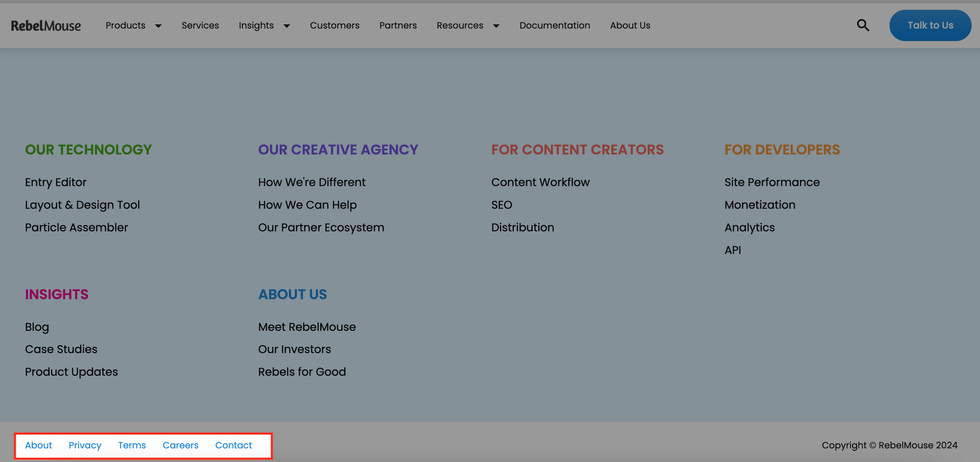This screenshot has width=980, height=462.
Task: Click Case Studies under Insights
Action: pos(61,349)
